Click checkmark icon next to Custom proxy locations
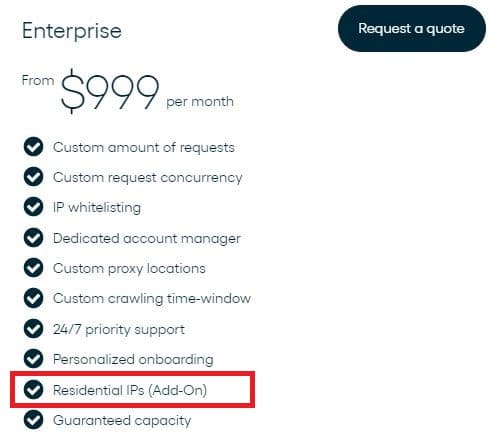 [33, 268]
